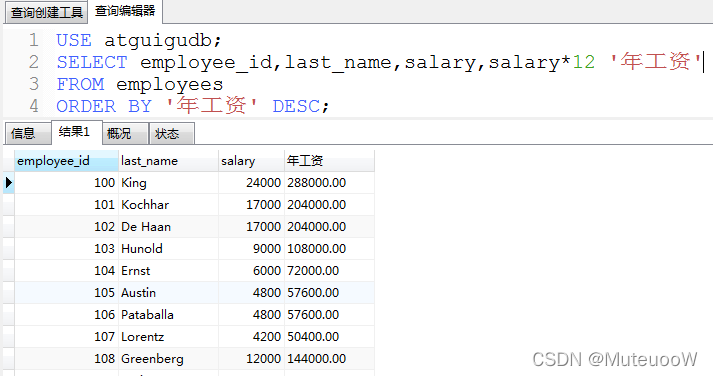Click row selector beside Kochhar row
Viewport: 713px width, 376px height.
9,205
